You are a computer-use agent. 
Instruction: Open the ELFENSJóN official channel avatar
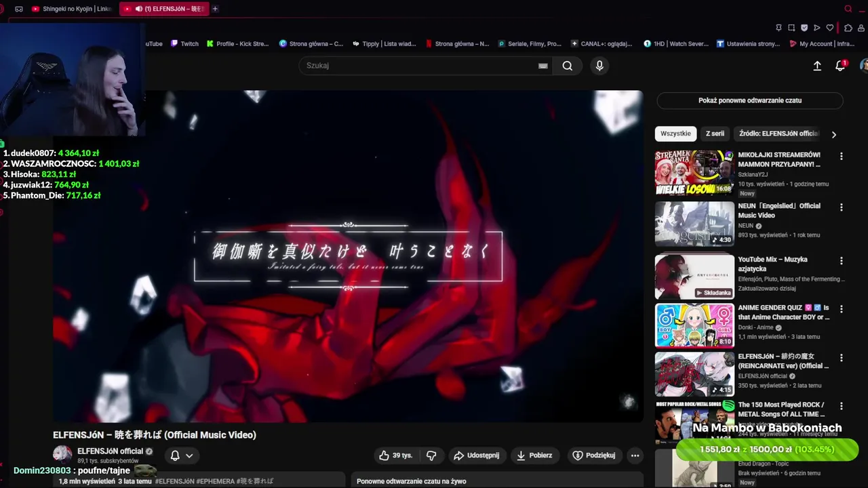(62, 455)
